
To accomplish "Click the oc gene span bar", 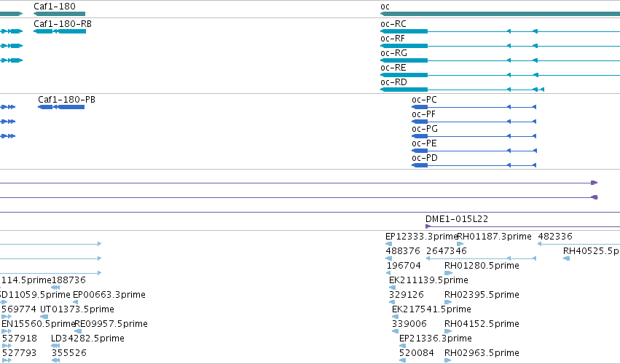I will [501, 14].
